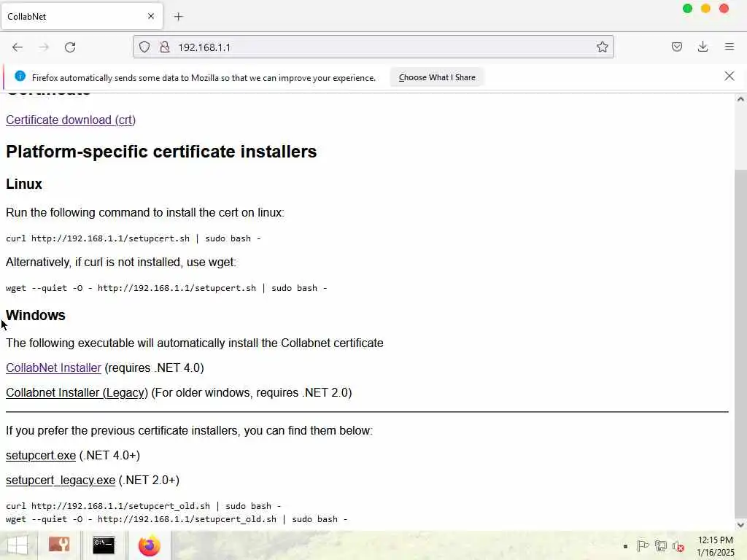This screenshot has width=747, height=560.
Task: Click the scrollbar down arrow
Action: [740, 525]
